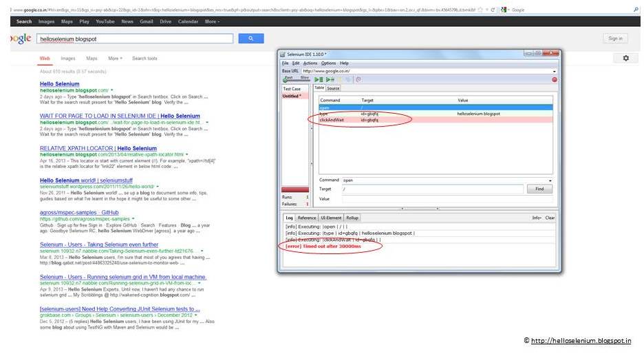
Task: Click the Selenium IDE window icon
Action: (x=283, y=54)
